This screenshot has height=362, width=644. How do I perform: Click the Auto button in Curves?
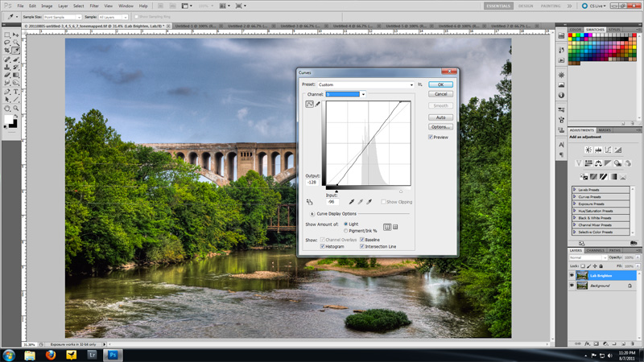tap(440, 117)
